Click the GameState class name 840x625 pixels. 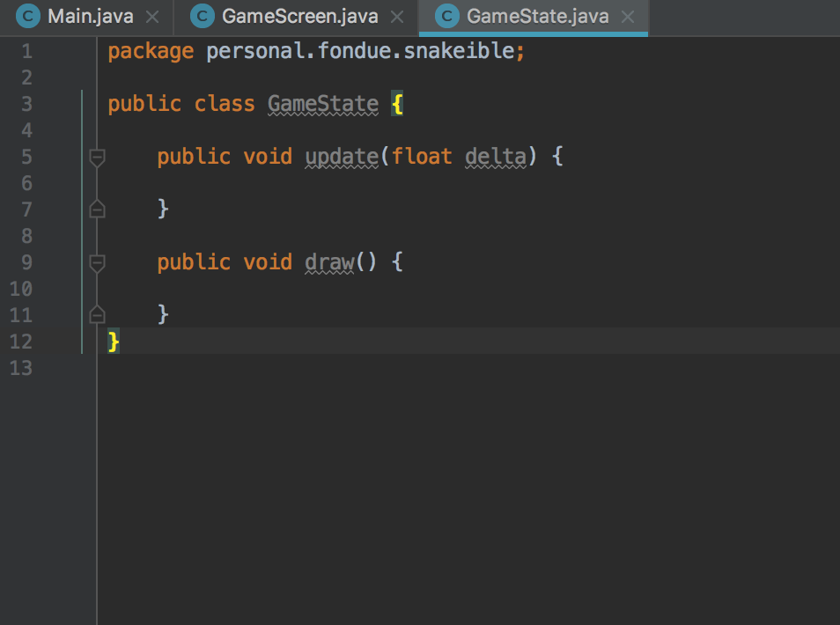(323, 104)
